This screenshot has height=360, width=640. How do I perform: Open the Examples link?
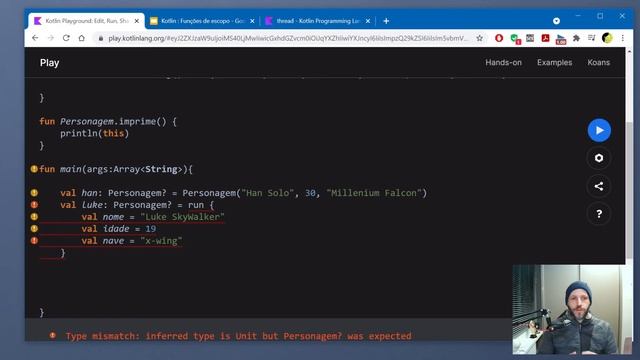pos(554,62)
